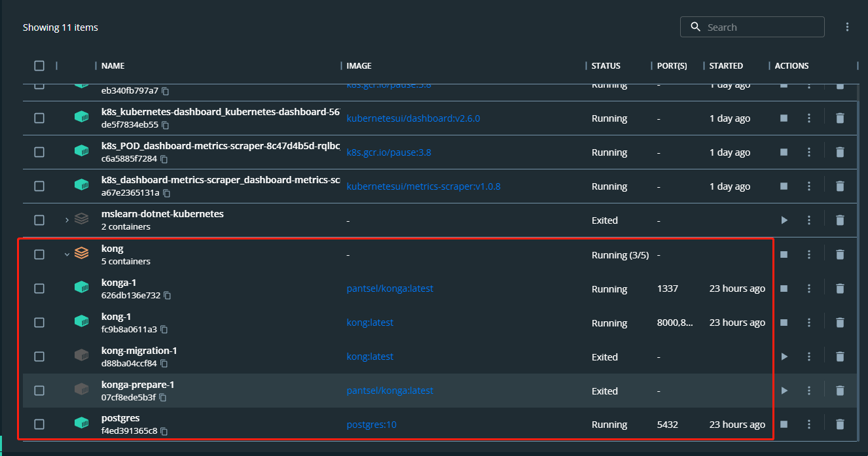868x456 pixels.
Task: Sort containers by the Status column header
Action: [x=606, y=66]
